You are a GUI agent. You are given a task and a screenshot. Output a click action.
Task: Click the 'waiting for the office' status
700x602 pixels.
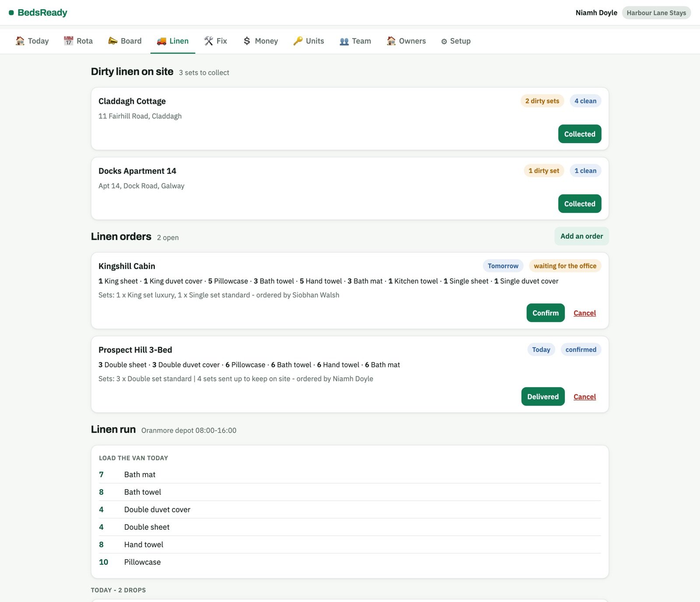(x=565, y=266)
